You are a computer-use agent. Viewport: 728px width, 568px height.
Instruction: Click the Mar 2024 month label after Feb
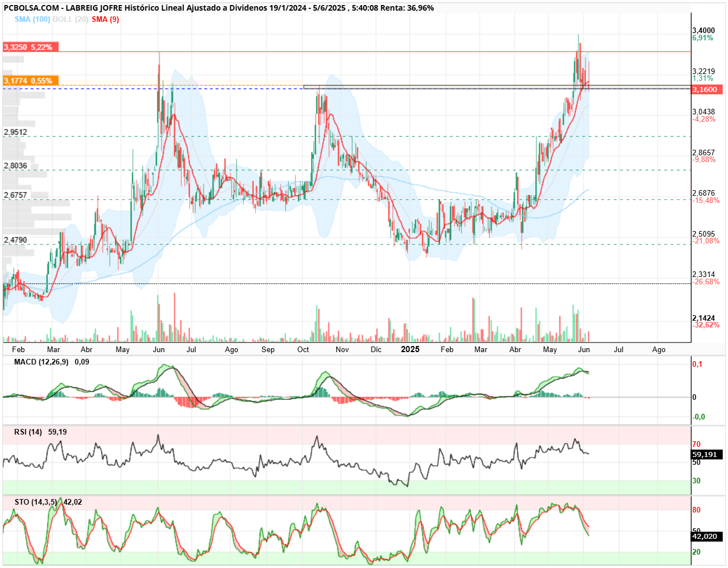pos(53,349)
